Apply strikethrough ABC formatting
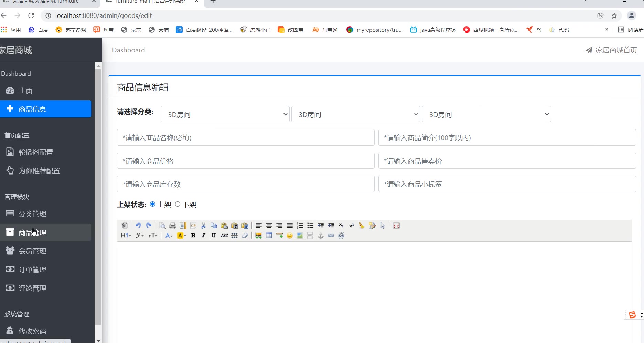This screenshot has width=644, height=343. click(x=224, y=236)
